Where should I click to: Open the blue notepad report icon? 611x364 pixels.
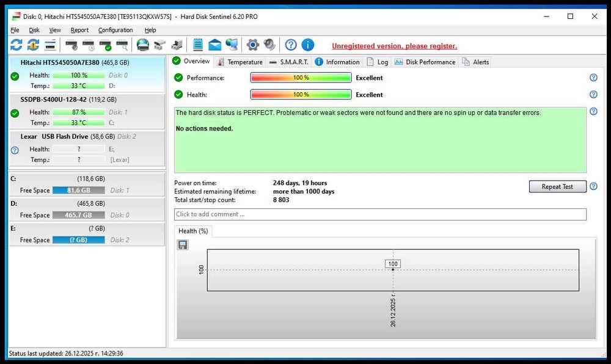(x=198, y=45)
